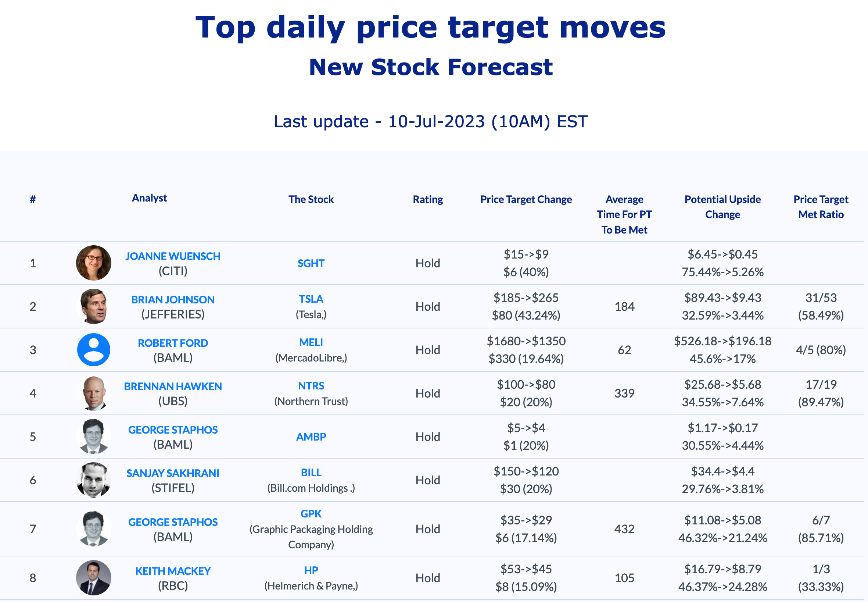Image resolution: width=868 pixels, height=602 pixels.
Task: Open the GPK stock ticker link
Action: pos(311,513)
